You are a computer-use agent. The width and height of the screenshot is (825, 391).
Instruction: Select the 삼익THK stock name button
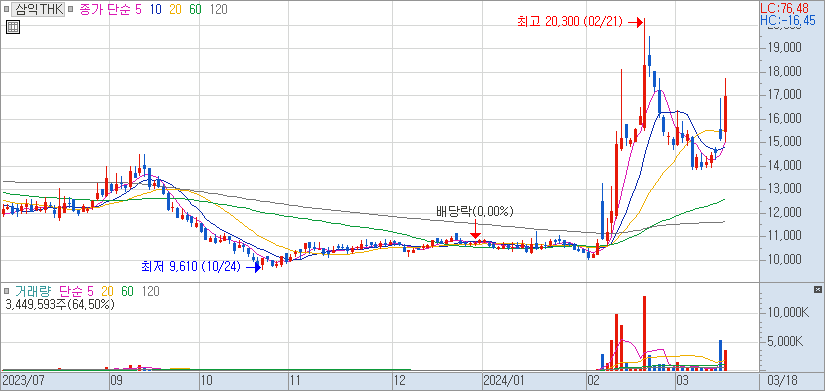tap(38, 9)
